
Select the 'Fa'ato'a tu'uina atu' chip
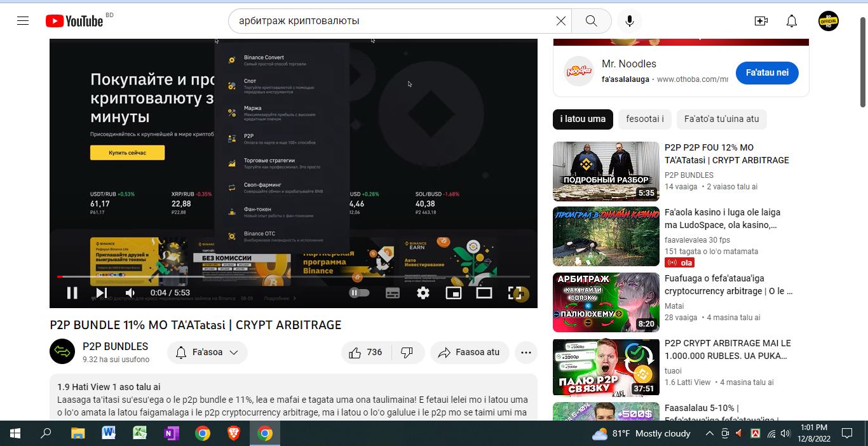[722, 119]
